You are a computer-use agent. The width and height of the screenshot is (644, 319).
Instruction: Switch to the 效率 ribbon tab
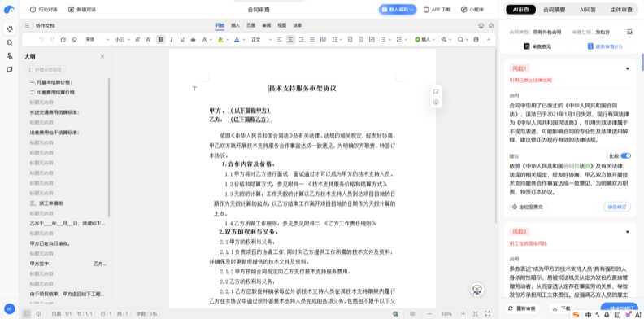tap(298, 25)
